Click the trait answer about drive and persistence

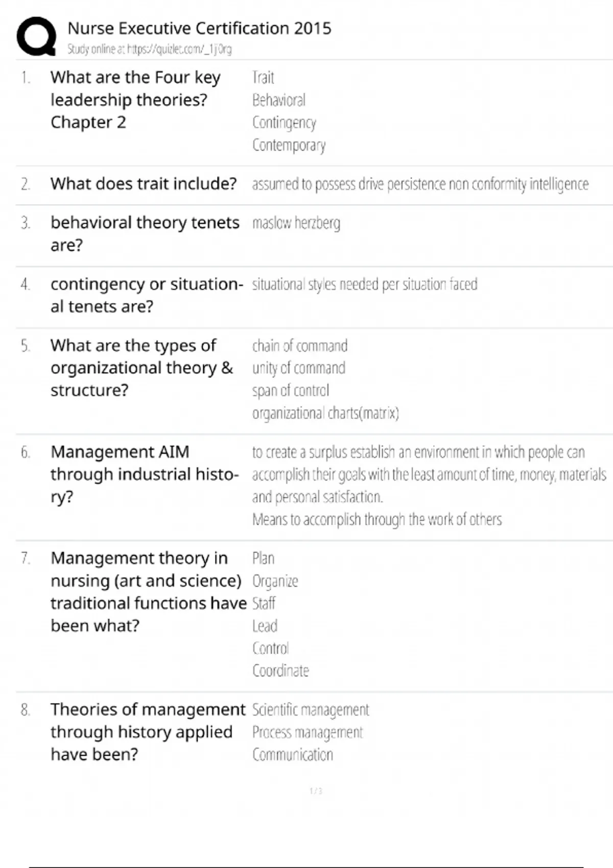[420, 184]
